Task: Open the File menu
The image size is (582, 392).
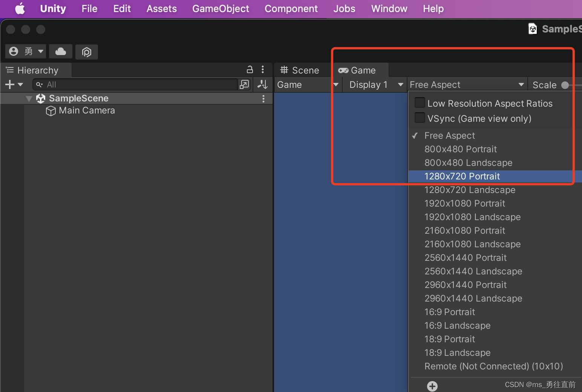Action: (89, 8)
